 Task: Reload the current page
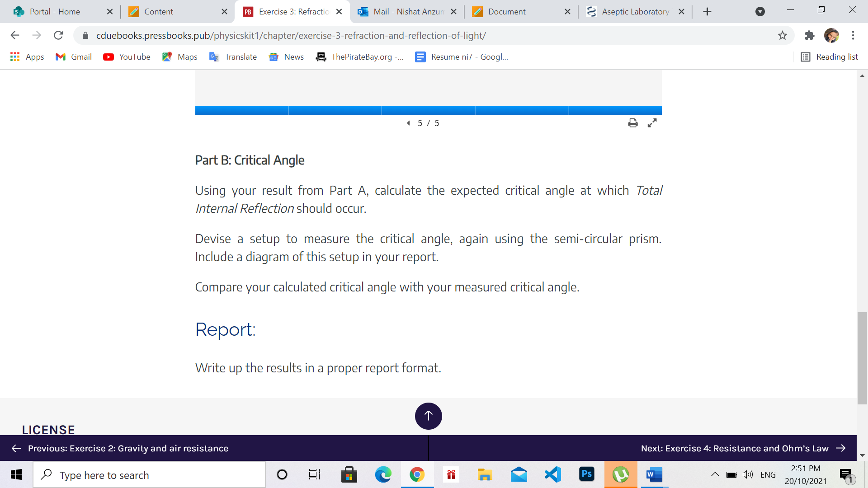[58, 35]
